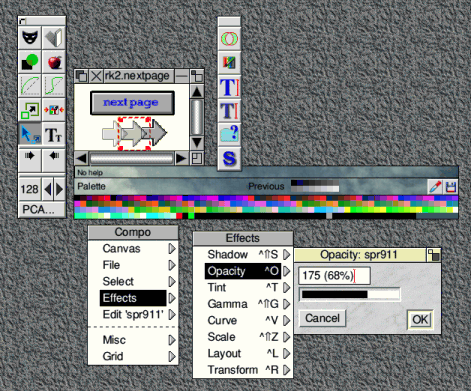This screenshot has width=471, height=391.
Task: Select the cat mask tool icon
Action: [x=30, y=37]
